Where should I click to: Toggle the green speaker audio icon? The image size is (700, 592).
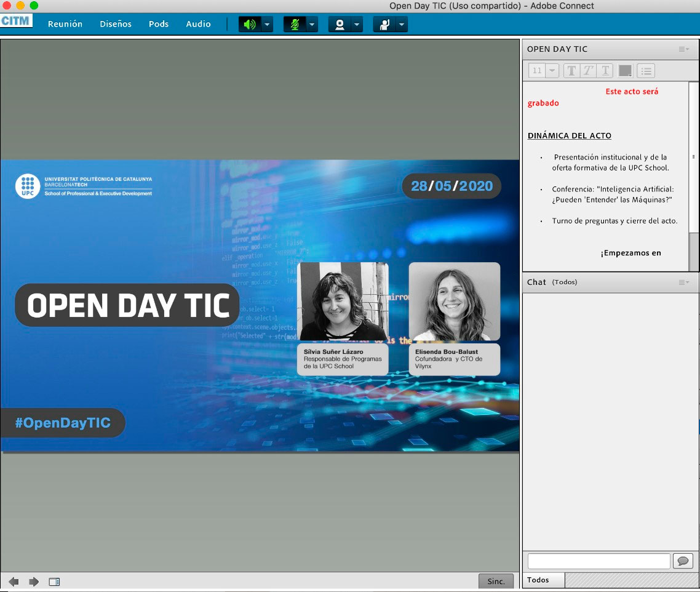pyautogui.click(x=249, y=25)
